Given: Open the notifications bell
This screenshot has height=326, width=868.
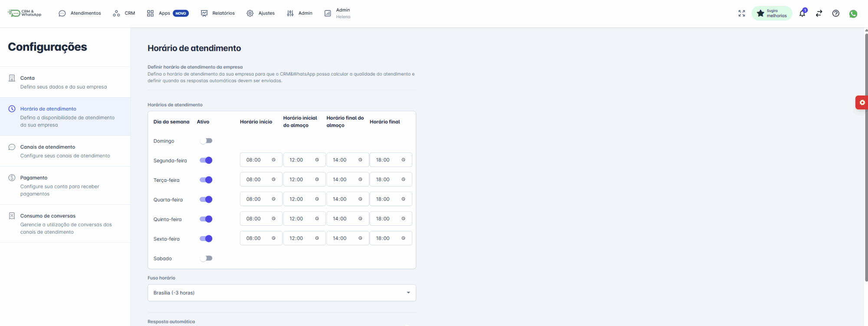Looking at the screenshot, I should (802, 13).
